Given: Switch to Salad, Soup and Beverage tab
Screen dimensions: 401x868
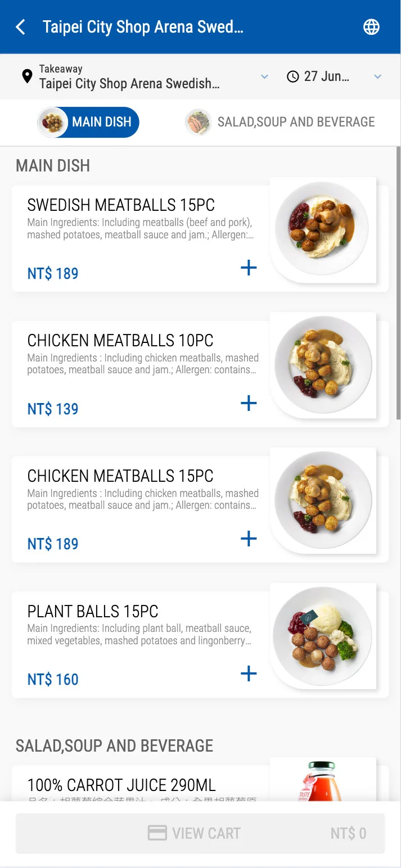Looking at the screenshot, I should coord(280,122).
